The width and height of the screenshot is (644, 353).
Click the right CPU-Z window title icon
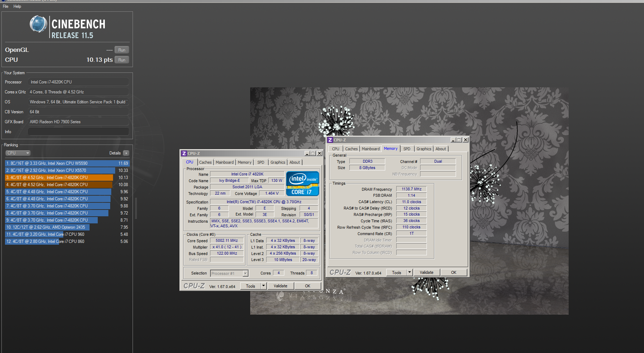(330, 140)
